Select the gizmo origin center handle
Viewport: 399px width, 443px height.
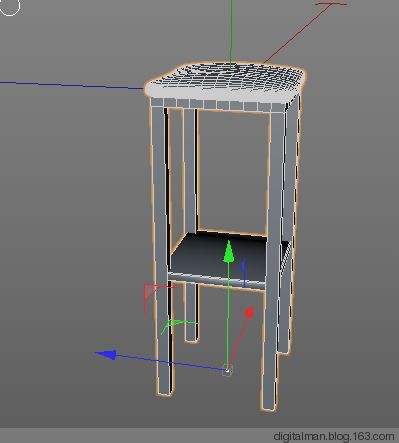tap(227, 370)
